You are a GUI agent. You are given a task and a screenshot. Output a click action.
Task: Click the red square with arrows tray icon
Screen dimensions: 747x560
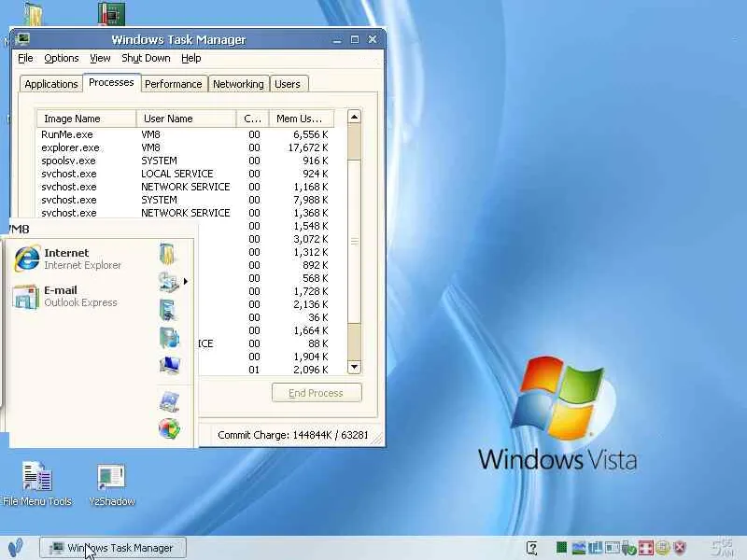click(645, 548)
